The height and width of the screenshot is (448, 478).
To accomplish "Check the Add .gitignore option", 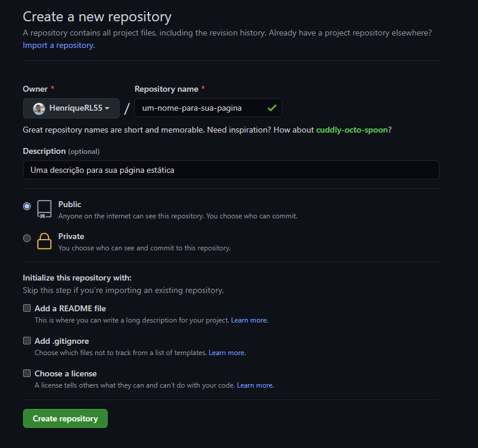I will [27, 341].
